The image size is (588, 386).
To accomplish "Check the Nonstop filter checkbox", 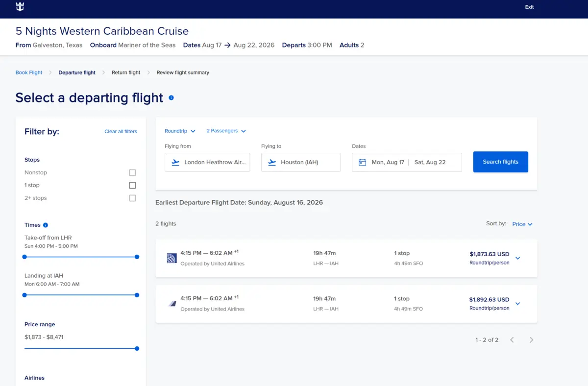I will pos(132,172).
